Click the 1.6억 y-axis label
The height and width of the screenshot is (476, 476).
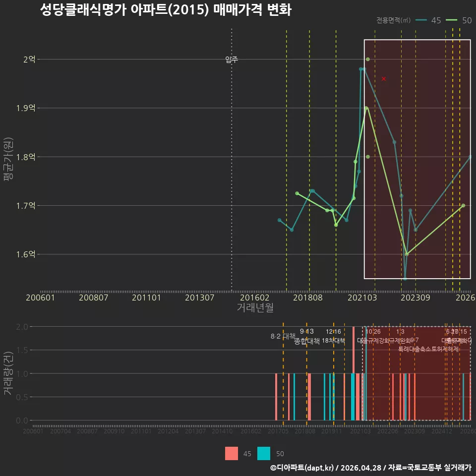point(26,254)
